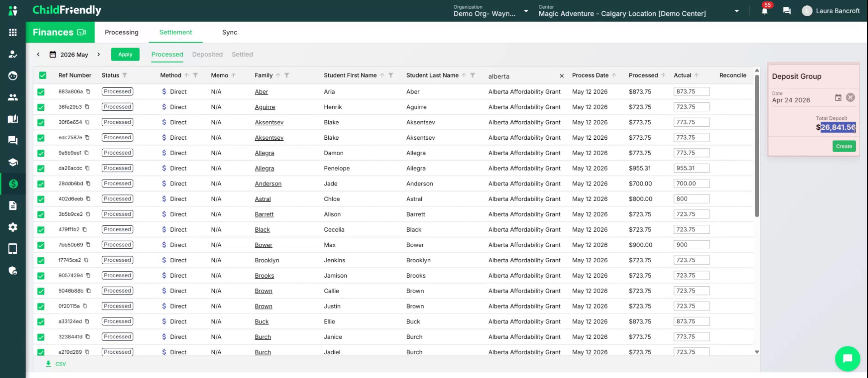This screenshot has height=378, width=868.
Task: Uncheck the Anderson Jade row checkbox
Action: (41, 184)
